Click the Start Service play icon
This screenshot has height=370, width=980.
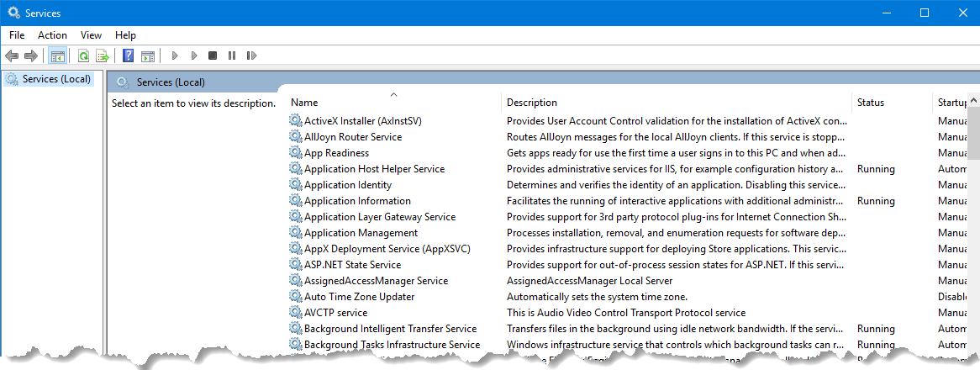(175, 56)
